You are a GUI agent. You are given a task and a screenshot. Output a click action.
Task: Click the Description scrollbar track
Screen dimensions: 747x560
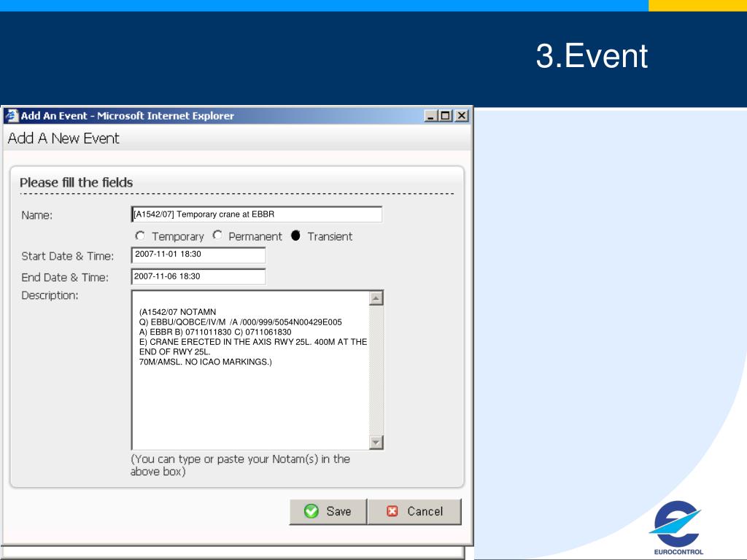tap(376, 370)
